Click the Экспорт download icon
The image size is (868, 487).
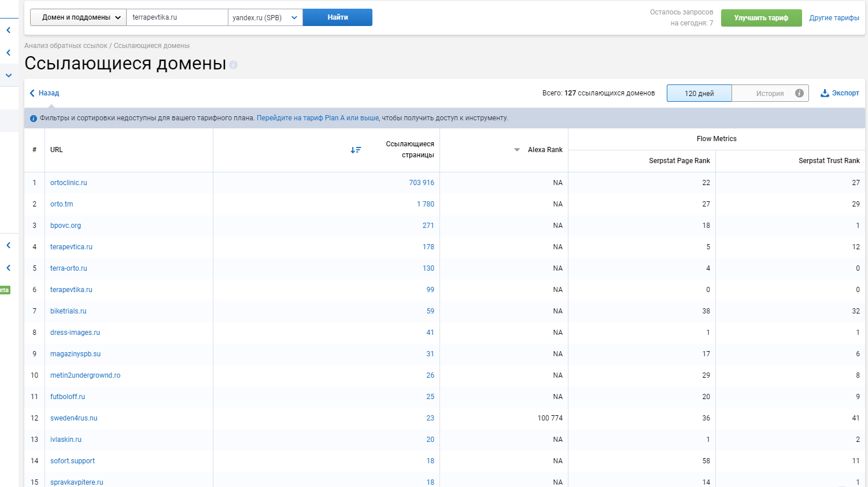tap(825, 93)
